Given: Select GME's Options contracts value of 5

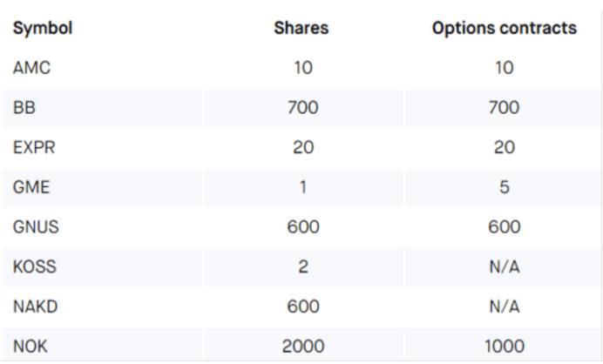Looking at the screenshot, I should tap(505, 187).
